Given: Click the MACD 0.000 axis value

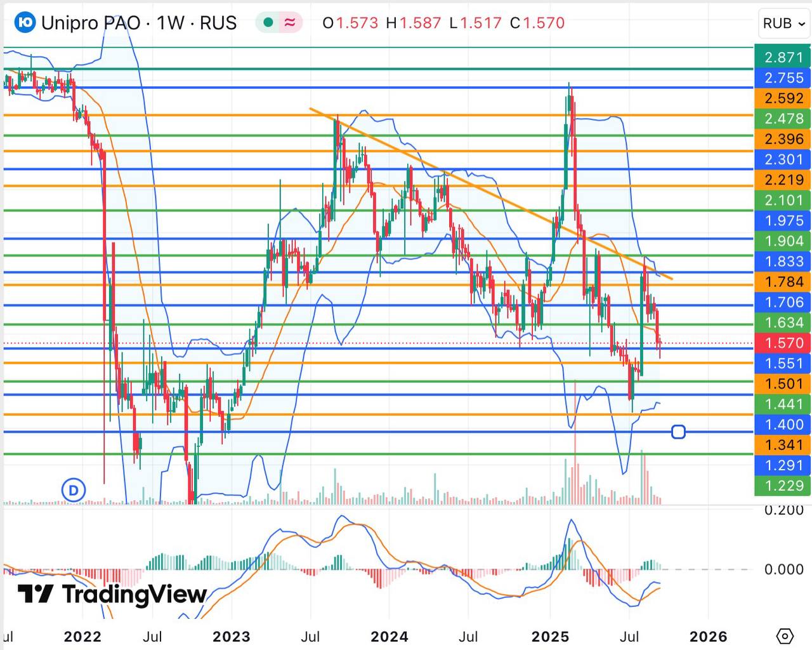Looking at the screenshot, I should coord(783,569).
